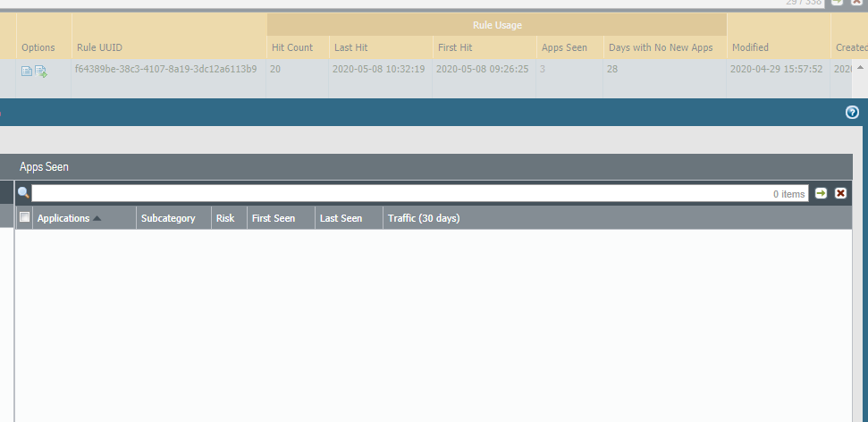
Task: Click first hit time 2020-05-08 09:26:25
Action: (x=482, y=69)
